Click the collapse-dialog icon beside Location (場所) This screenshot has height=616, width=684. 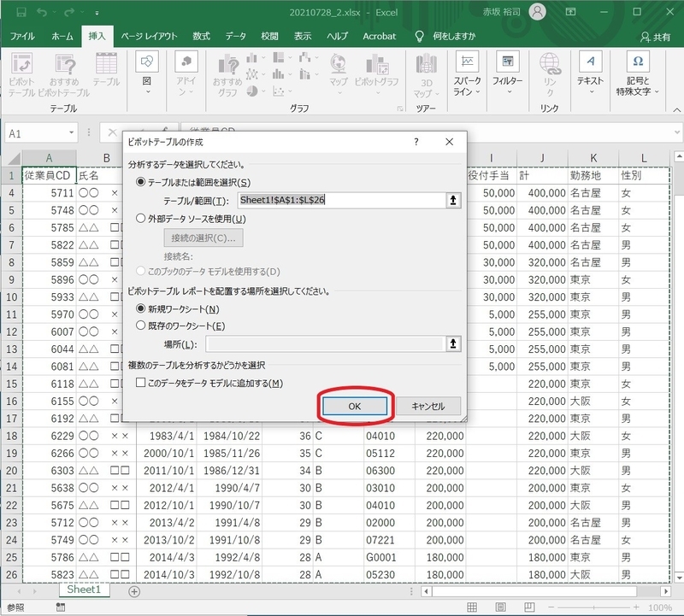[453, 344]
